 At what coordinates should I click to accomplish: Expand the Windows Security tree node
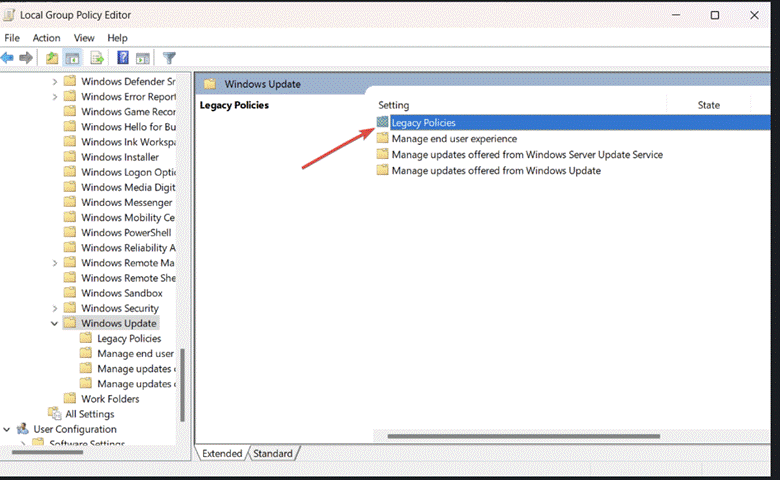[x=55, y=308]
